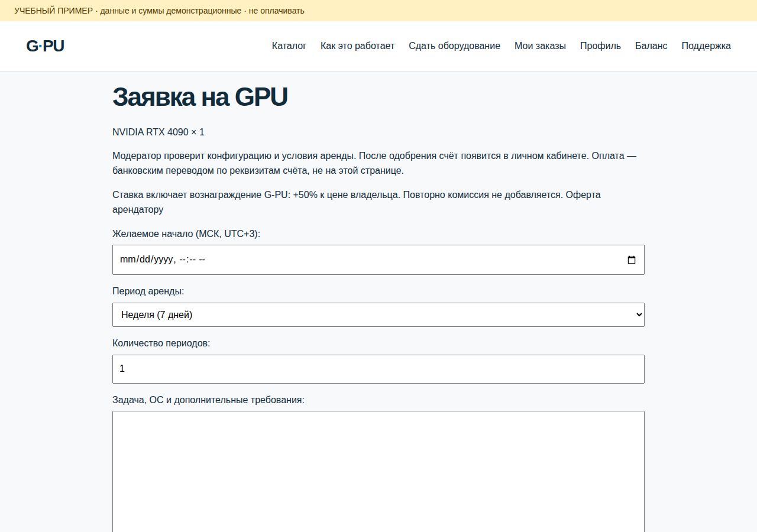Click the NVIDIA RTX 4090 × 1 text
The width and height of the screenshot is (757, 532).
(158, 132)
